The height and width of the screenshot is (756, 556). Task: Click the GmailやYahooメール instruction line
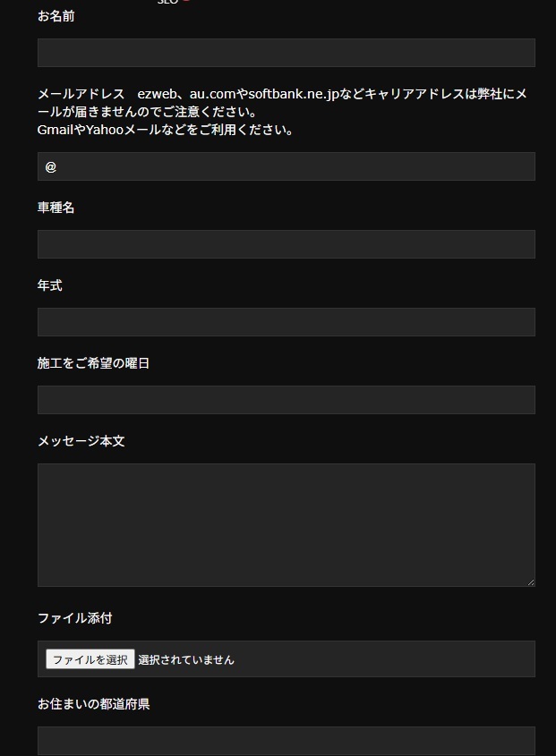pos(166,130)
